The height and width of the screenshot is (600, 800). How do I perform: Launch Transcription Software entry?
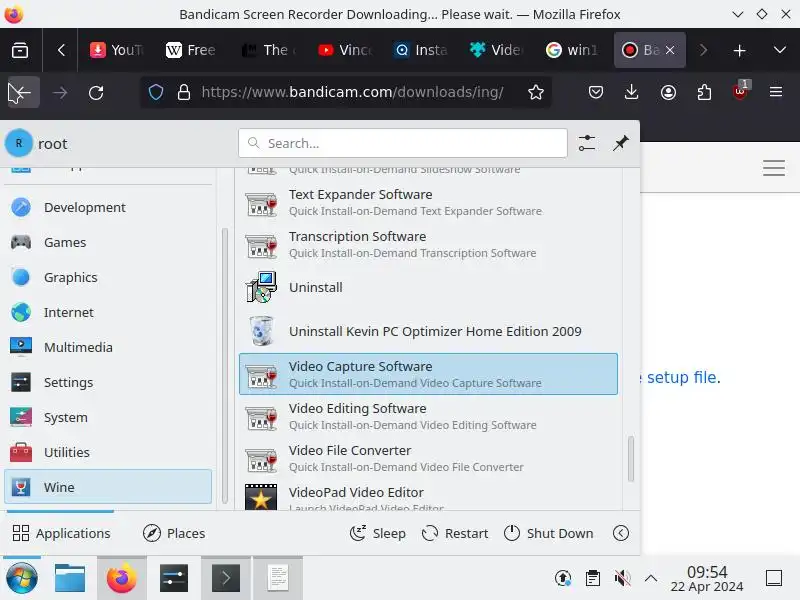coord(429,245)
